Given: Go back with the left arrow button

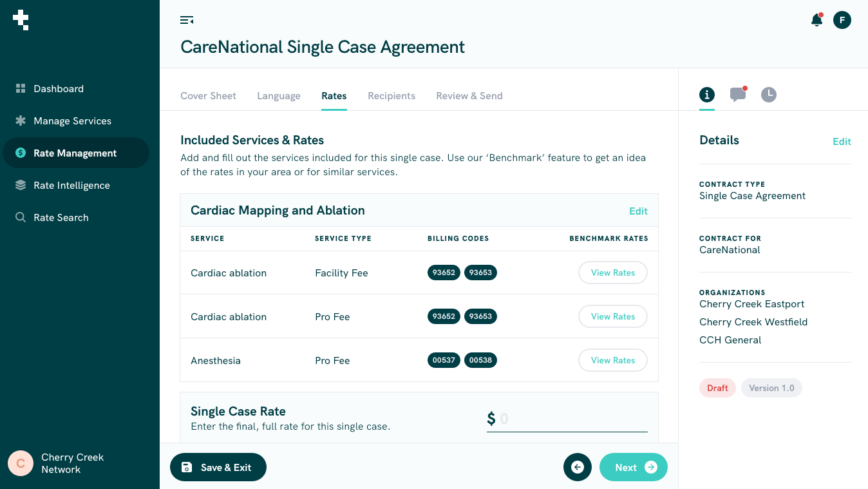Looking at the screenshot, I should point(577,468).
